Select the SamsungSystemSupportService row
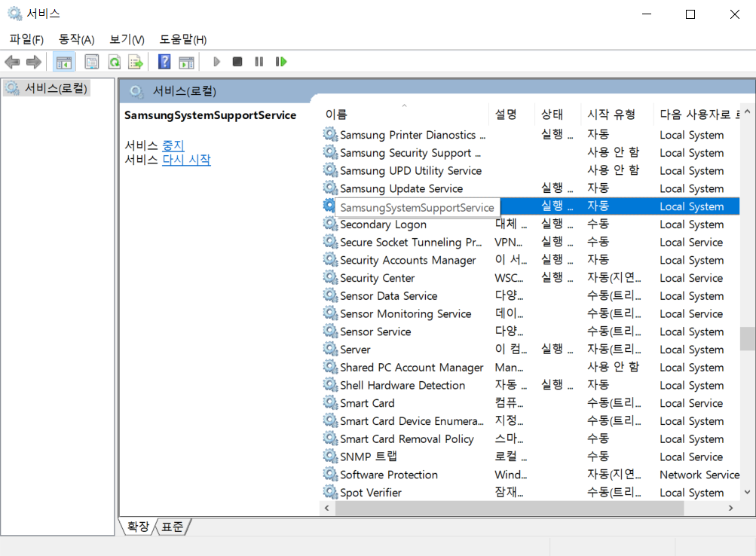756x556 pixels. click(x=529, y=206)
